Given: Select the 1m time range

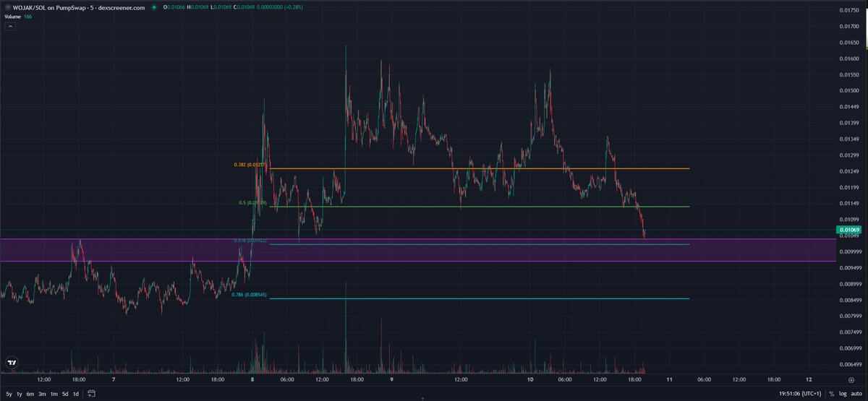Looking at the screenshot, I should click(x=54, y=394).
